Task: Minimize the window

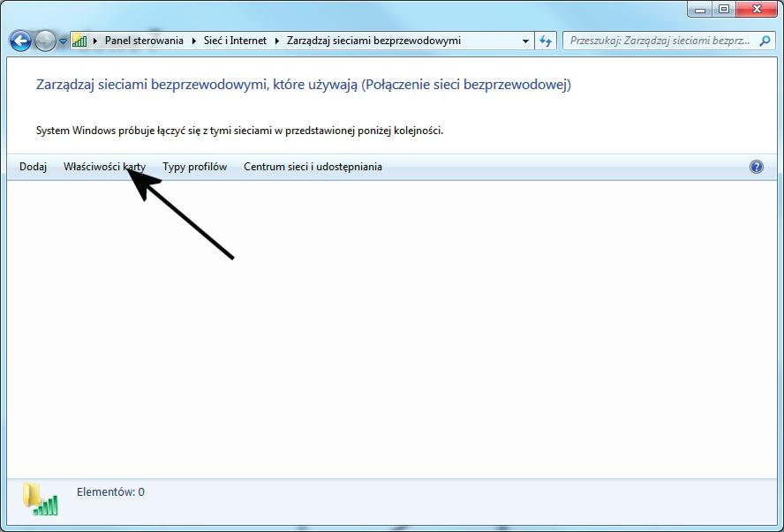Action: click(700, 10)
